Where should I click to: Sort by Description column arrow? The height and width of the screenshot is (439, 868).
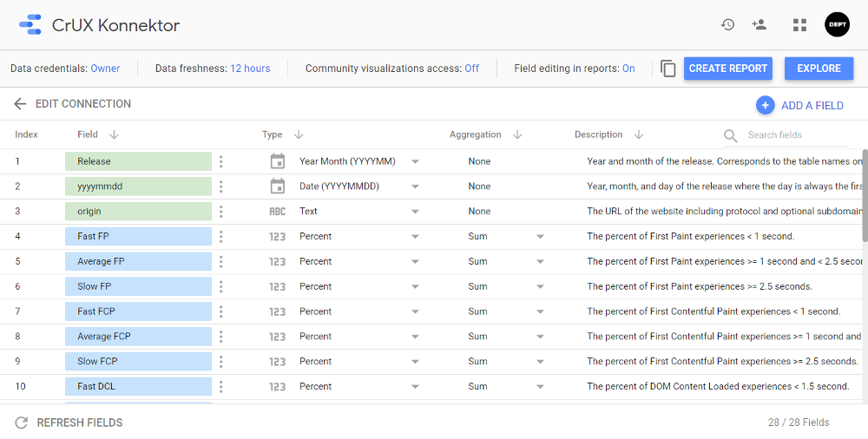pyautogui.click(x=639, y=134)
